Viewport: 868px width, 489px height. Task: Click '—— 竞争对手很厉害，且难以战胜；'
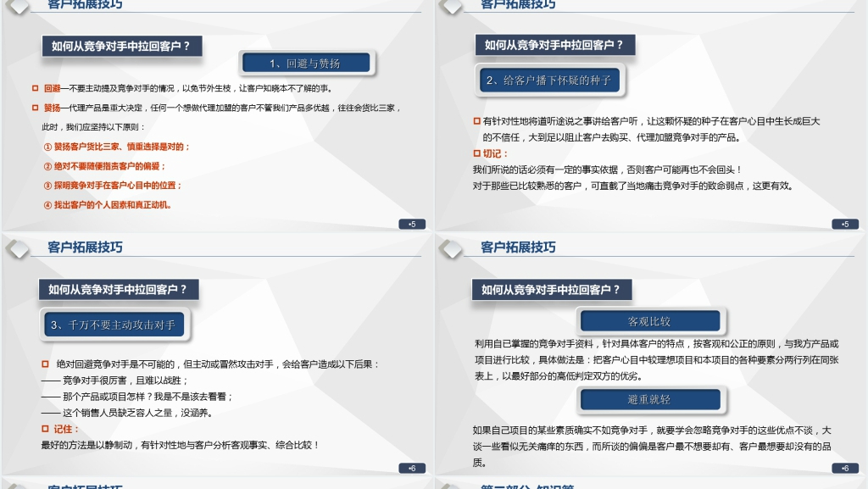click(114, 380)
